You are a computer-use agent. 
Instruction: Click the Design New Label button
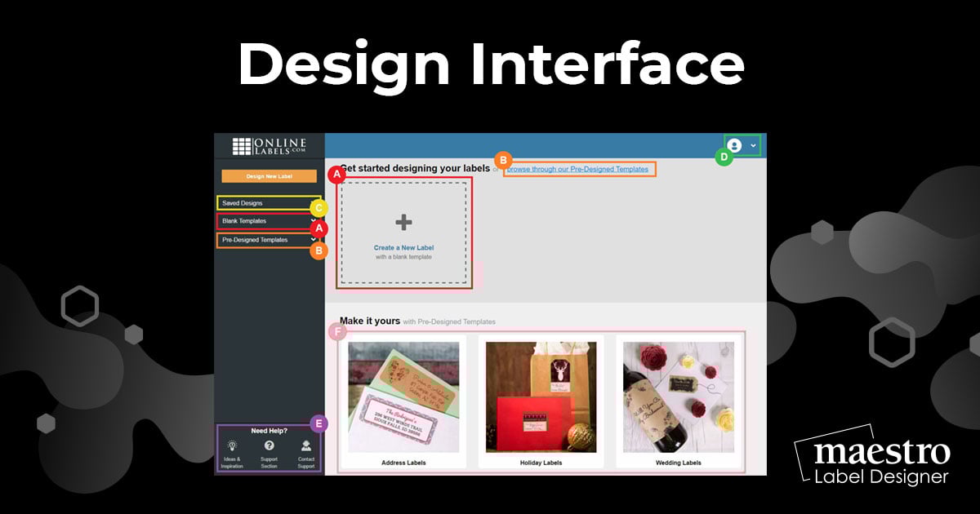click(269, 176)
